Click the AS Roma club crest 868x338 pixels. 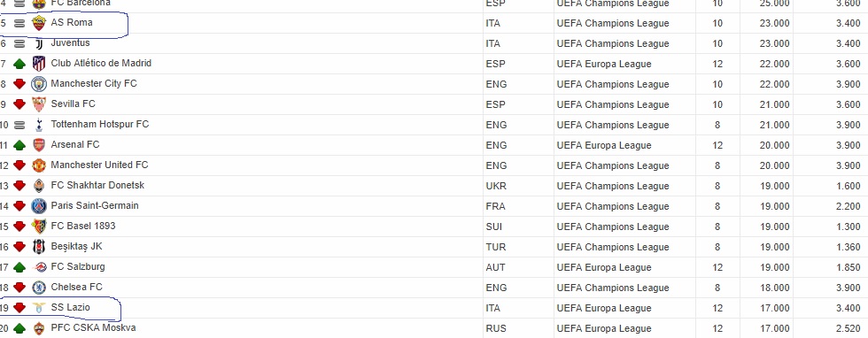point(39,23)
